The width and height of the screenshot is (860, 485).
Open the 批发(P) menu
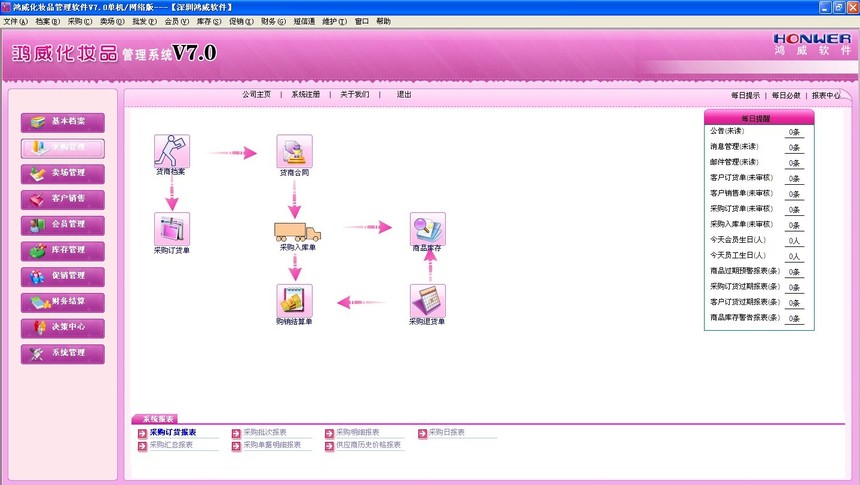(x=145, y=21)
